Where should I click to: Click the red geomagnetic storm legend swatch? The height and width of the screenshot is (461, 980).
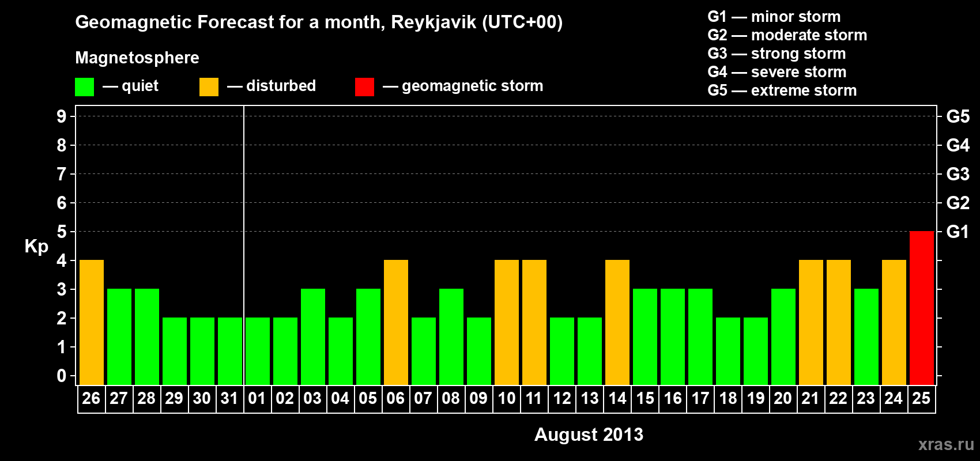(364, 87)
